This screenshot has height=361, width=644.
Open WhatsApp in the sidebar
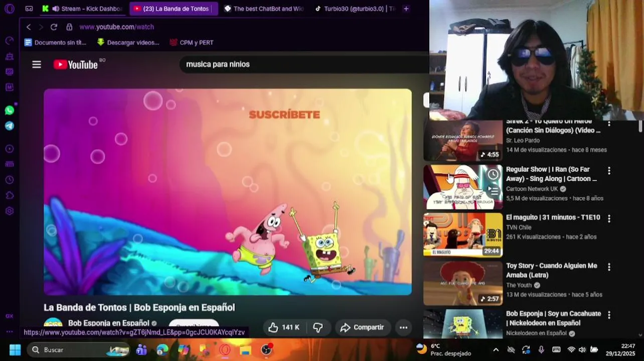pos(9,110)
